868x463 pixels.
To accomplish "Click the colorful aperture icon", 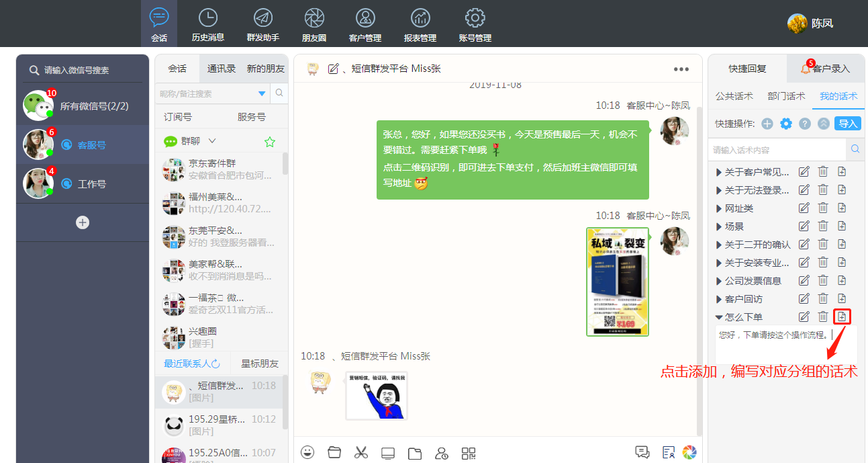I will (x=689, y=452).
